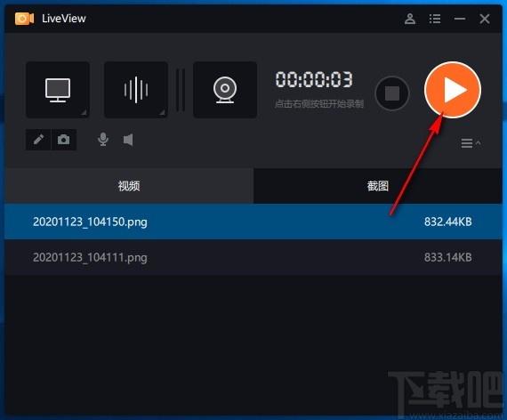Viewport: 507px width, 420px height.
Task: Minimize the LiveView window
Action: [x=460, y=19]
